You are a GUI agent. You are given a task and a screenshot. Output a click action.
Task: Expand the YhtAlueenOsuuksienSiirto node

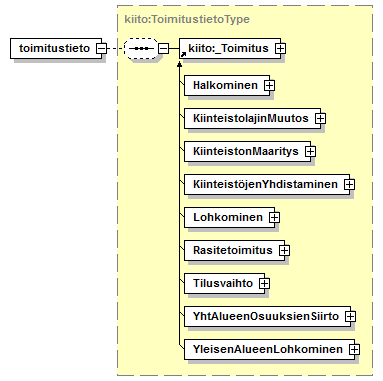coord(350,317)
